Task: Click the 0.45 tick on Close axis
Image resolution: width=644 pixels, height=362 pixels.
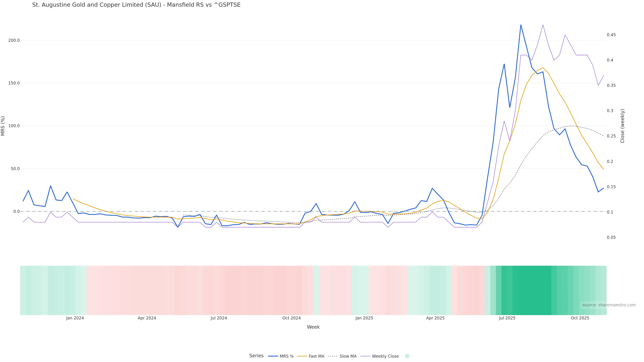Action: click(611, 35)
